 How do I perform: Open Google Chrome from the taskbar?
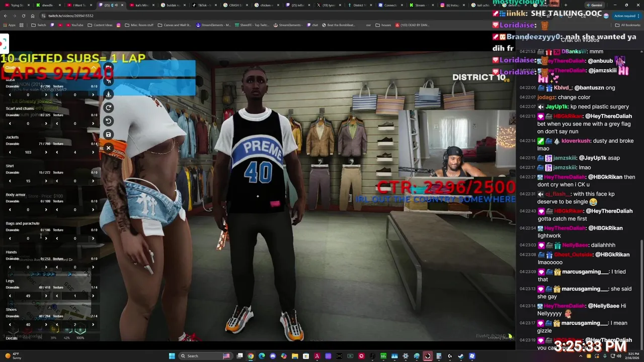pos(251,356)
